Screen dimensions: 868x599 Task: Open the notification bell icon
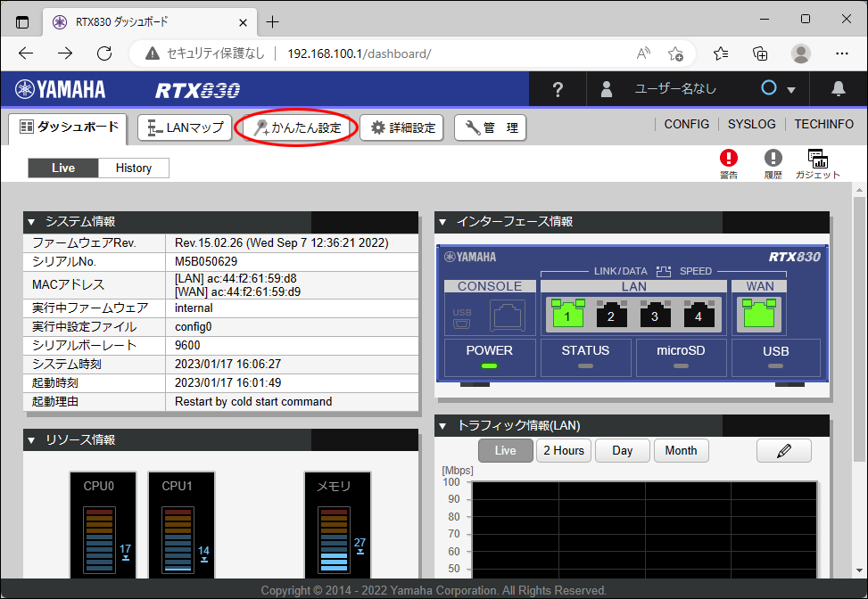(x=839, y=89)
